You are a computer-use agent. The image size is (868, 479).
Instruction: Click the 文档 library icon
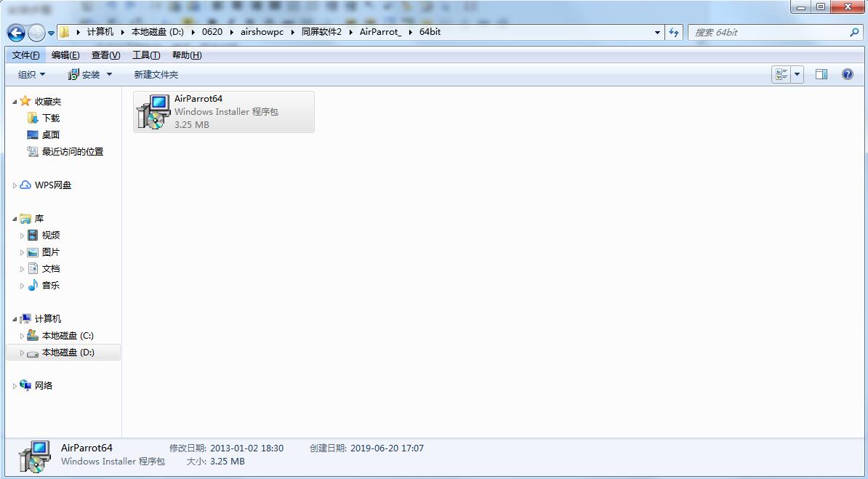point(33,268)
